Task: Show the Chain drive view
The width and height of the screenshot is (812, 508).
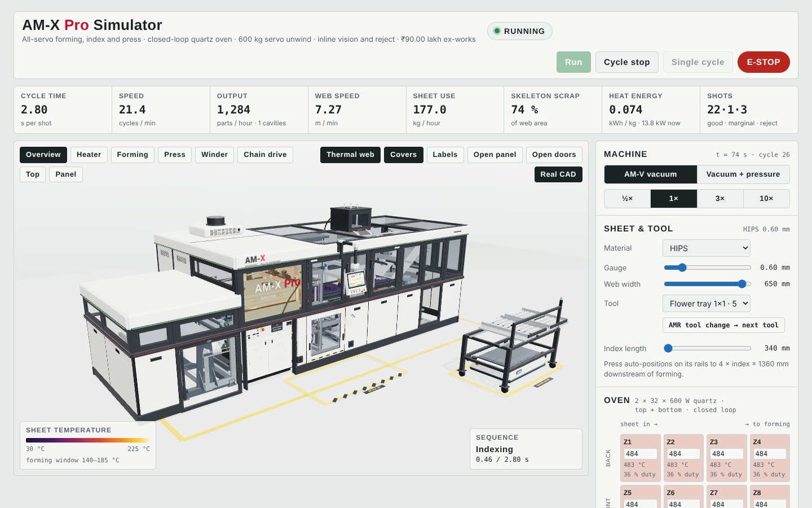Action: coord(265,155)
